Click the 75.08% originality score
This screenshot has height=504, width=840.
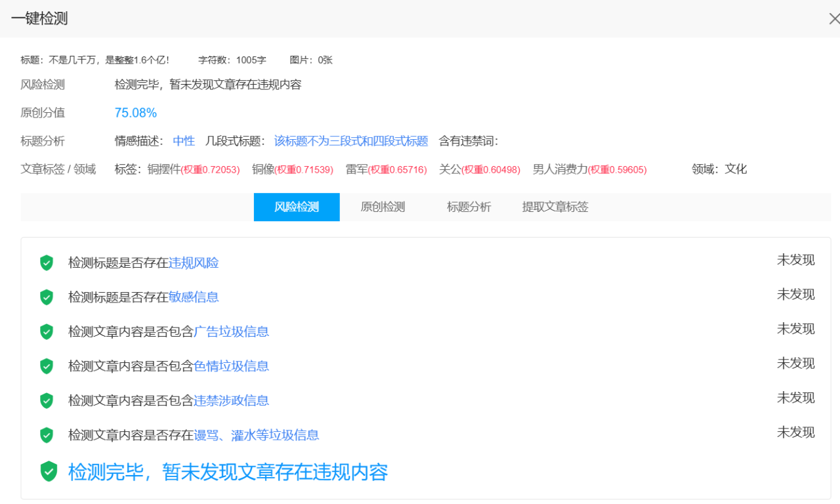(x=135, y=112)
